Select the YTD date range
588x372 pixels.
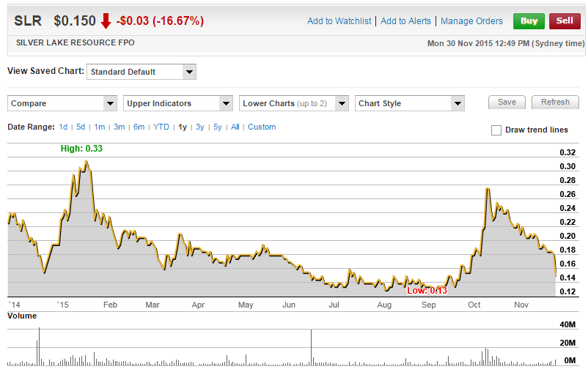[x=161, y=127]
